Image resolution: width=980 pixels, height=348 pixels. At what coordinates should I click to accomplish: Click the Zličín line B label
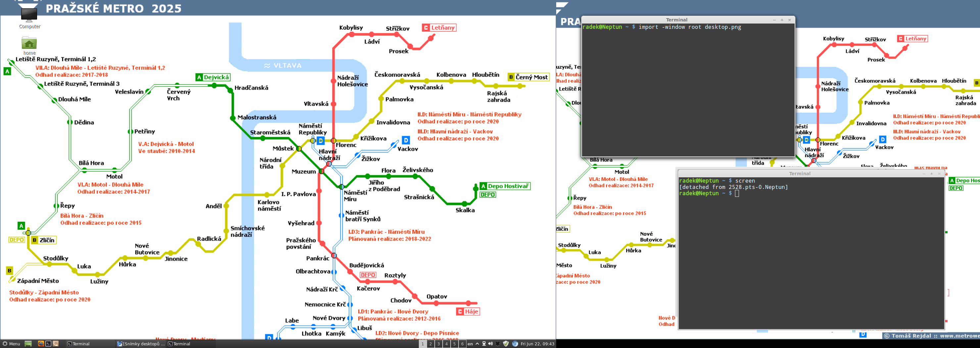pyautogui.click(x=43, y=240)
